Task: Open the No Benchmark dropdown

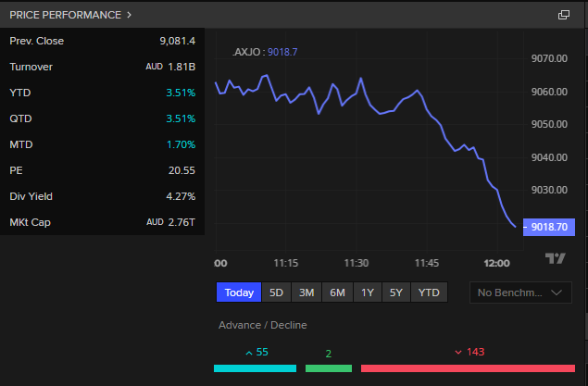Action: point(519,293)
